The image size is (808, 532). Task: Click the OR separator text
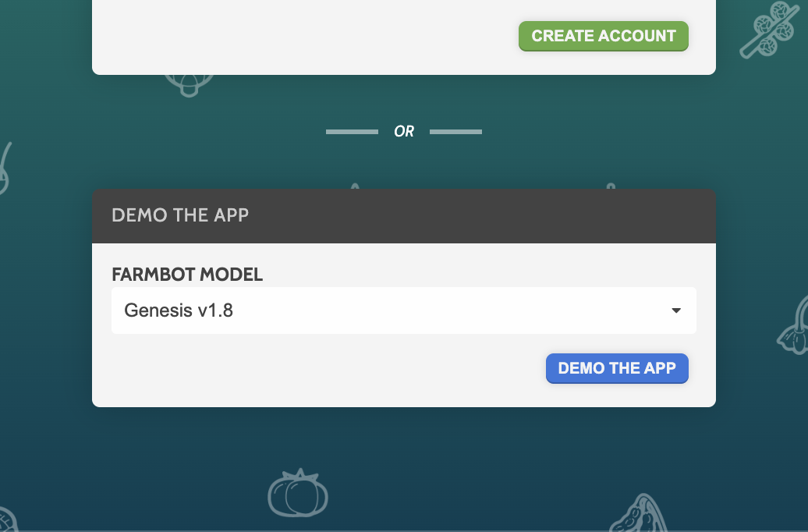click(404, 132)
